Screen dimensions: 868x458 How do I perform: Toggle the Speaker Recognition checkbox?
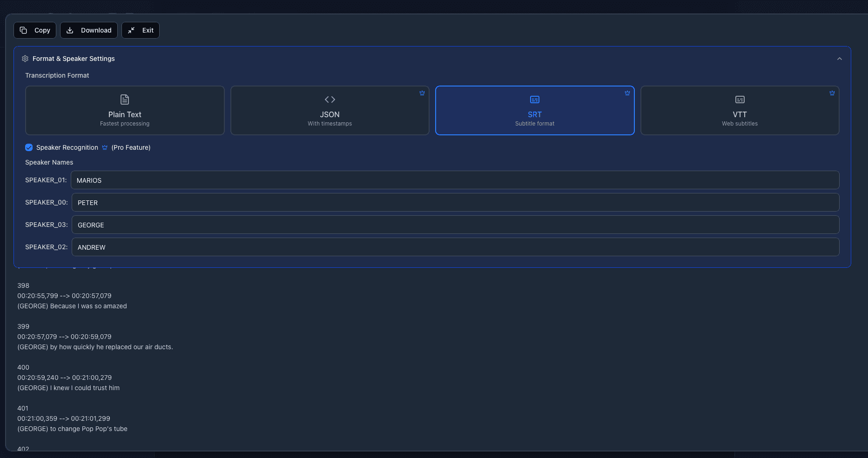point(29,147)
